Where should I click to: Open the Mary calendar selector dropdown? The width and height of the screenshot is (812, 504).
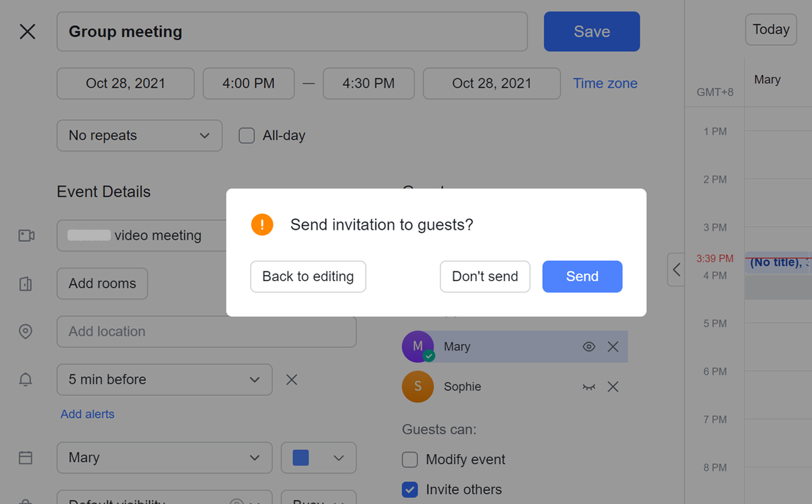[x=164, y=458]
